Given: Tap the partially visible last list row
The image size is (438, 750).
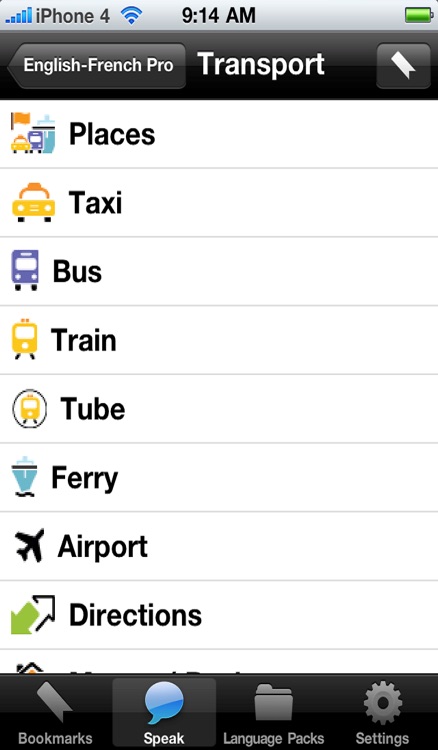Looking at the screenshot, I should (x=219, y=662).
